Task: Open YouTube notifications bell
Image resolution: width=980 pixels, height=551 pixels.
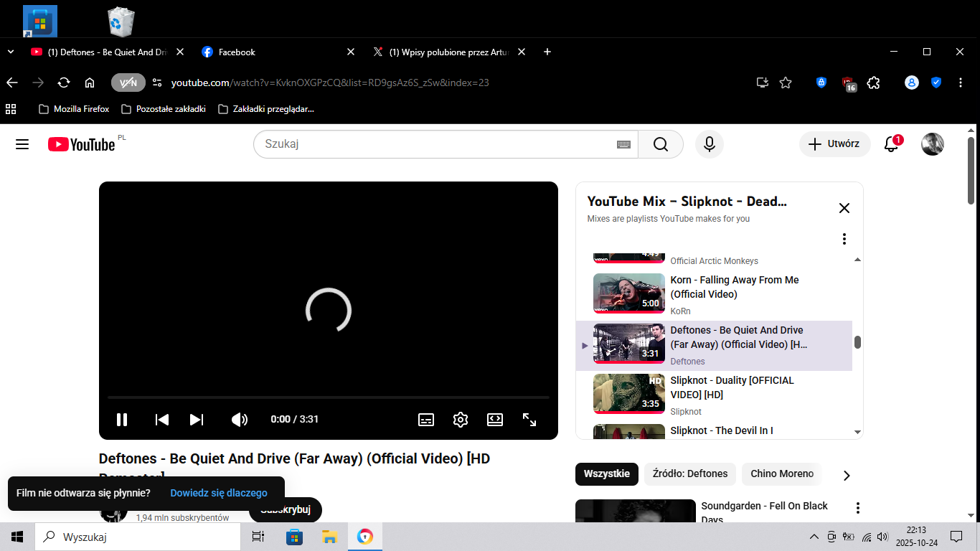Action: tap(891, 144)
